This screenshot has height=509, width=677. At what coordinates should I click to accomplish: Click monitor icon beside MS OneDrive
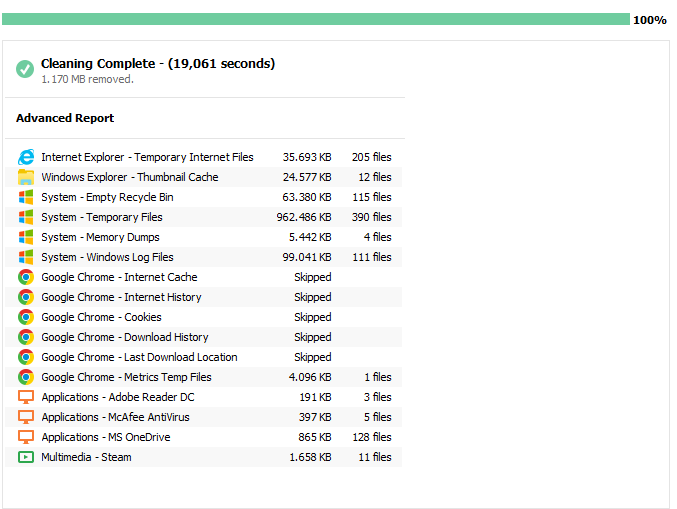[x=26, y=437]
